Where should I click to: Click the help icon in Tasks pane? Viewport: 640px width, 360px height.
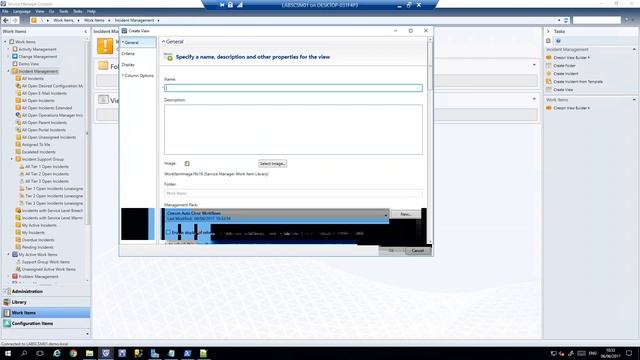click(558, 41)
